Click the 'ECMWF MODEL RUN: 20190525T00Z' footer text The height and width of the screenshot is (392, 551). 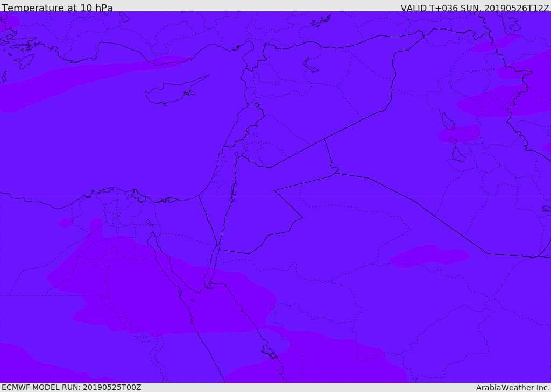pos(72,388)
